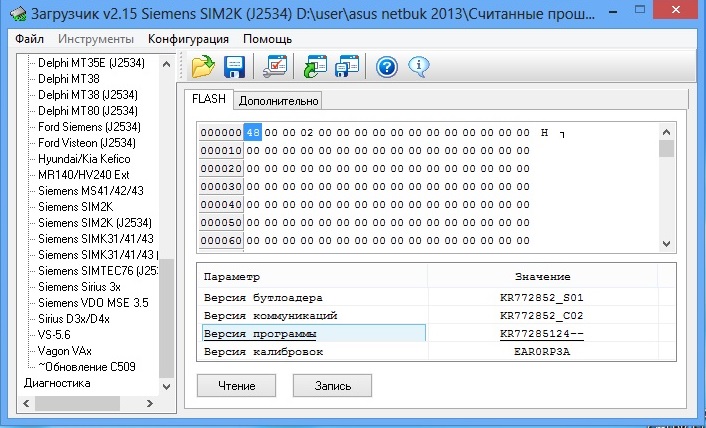Screen dimensions: 706x428
Task: Click hex byte 02 in first row
Action: coord(307,132)
